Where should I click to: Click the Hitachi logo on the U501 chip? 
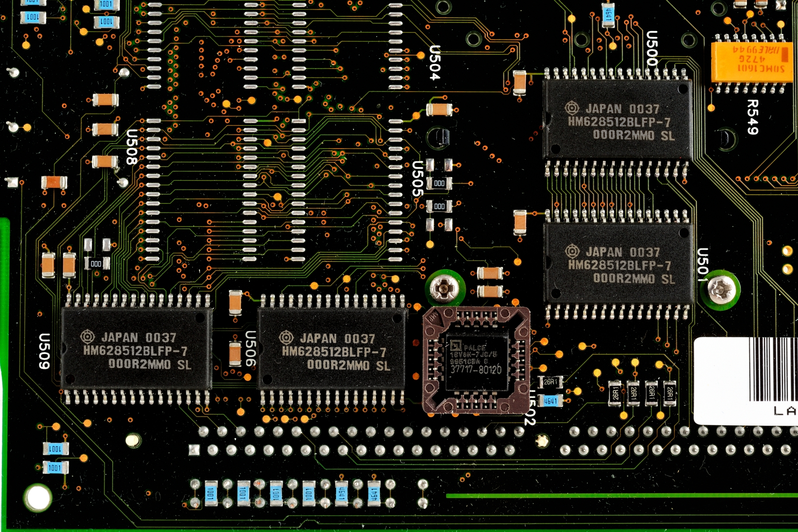tap(572, 251)
